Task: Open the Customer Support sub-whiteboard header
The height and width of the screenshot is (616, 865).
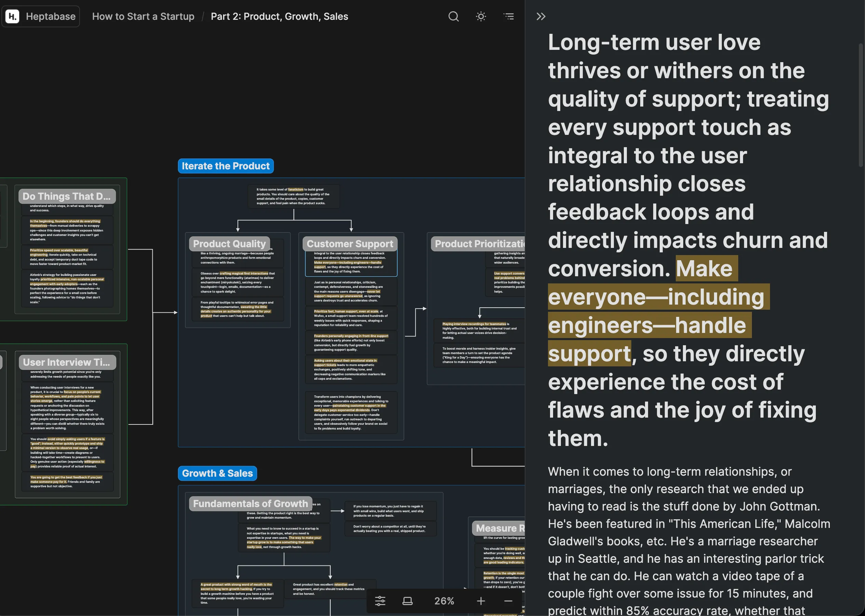Action: (350, 243)
